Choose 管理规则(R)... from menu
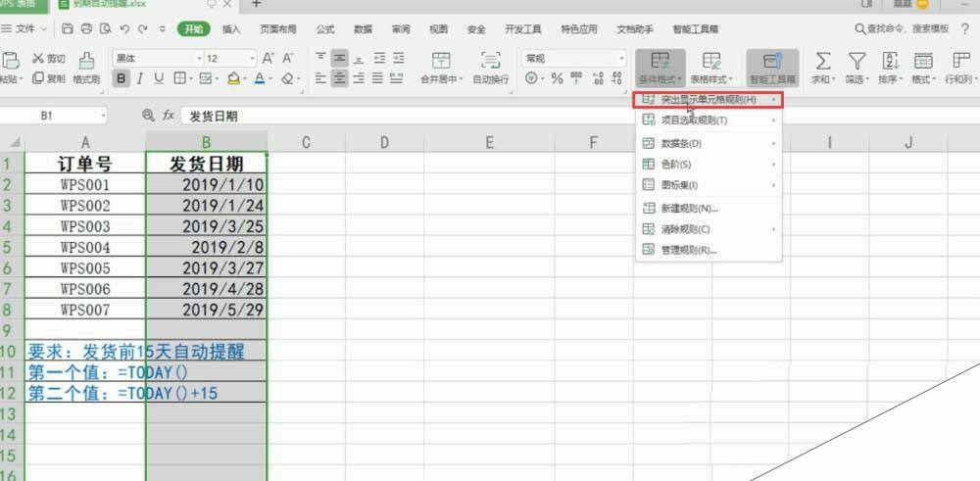This screenshot has width=980, height=481. click(709, 250)
